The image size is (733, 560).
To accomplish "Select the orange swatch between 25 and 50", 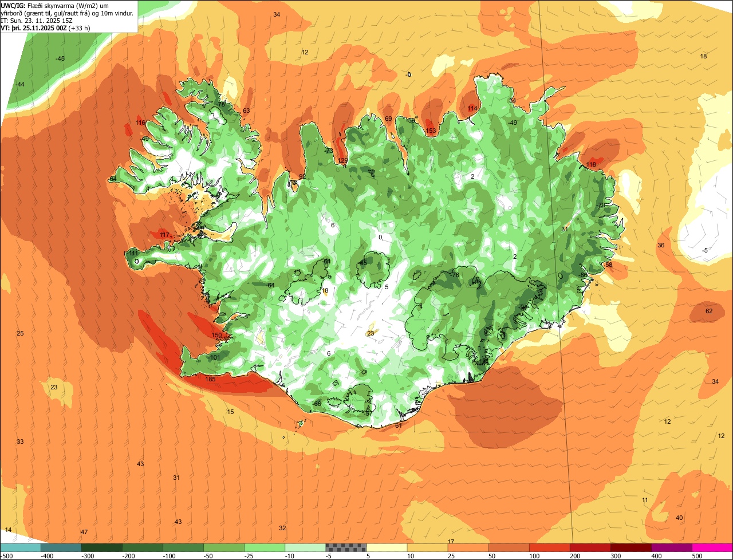I will 468,547.
